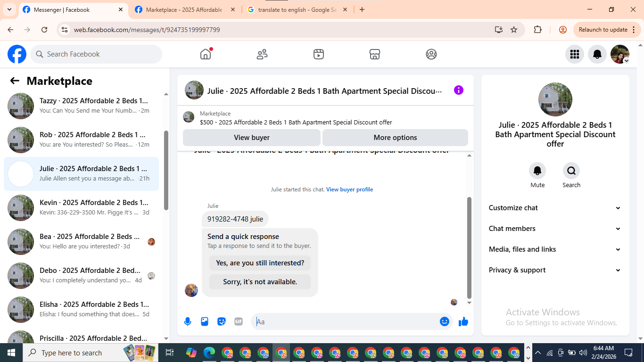Open the Facebook logo home link
This screenshot has height=362, width=644.
click(17, 54)
